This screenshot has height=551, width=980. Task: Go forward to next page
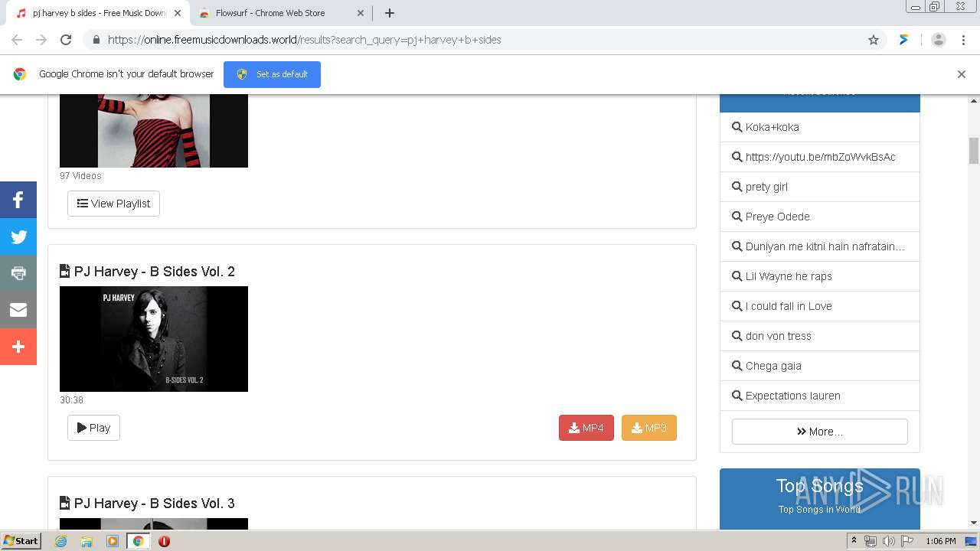[41, 40]
